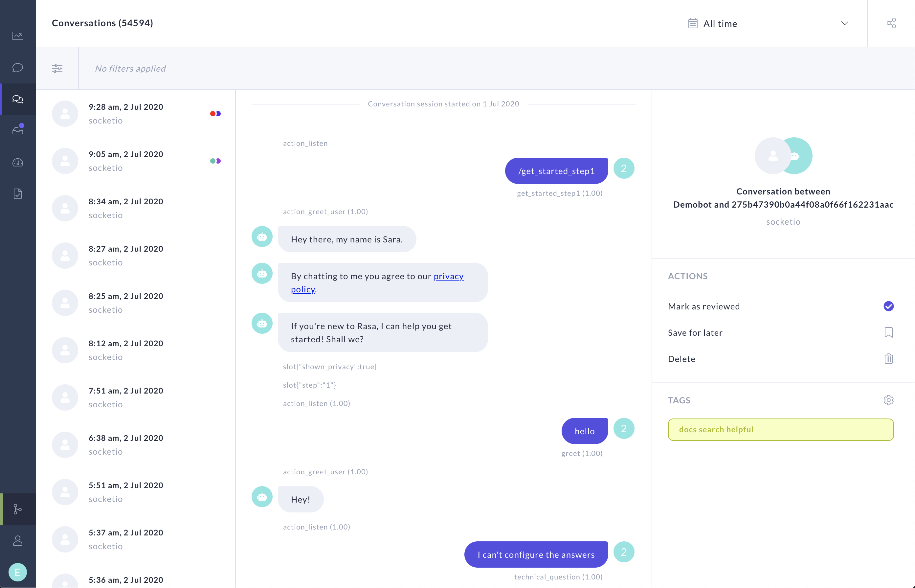This screenshot has width=915, height=588.
Task: Select the Models gauge icon in sidebar
Action: coord(17,162)
